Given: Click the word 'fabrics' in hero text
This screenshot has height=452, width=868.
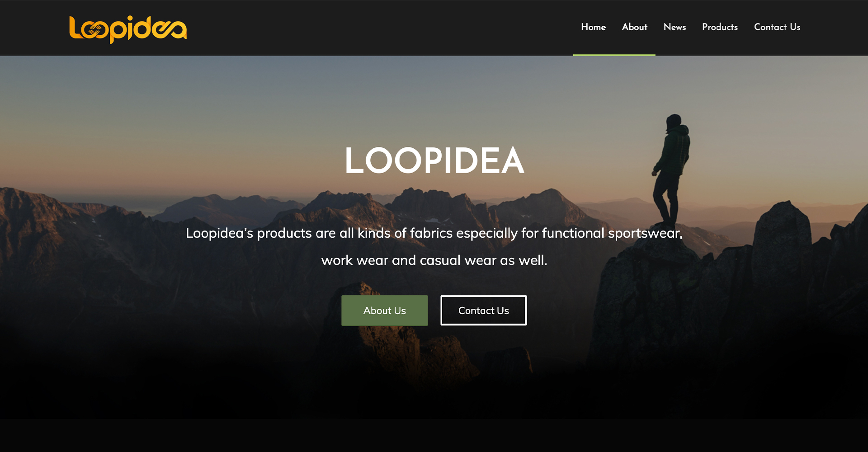Looking at the screenshot, I should coord(431,233).
